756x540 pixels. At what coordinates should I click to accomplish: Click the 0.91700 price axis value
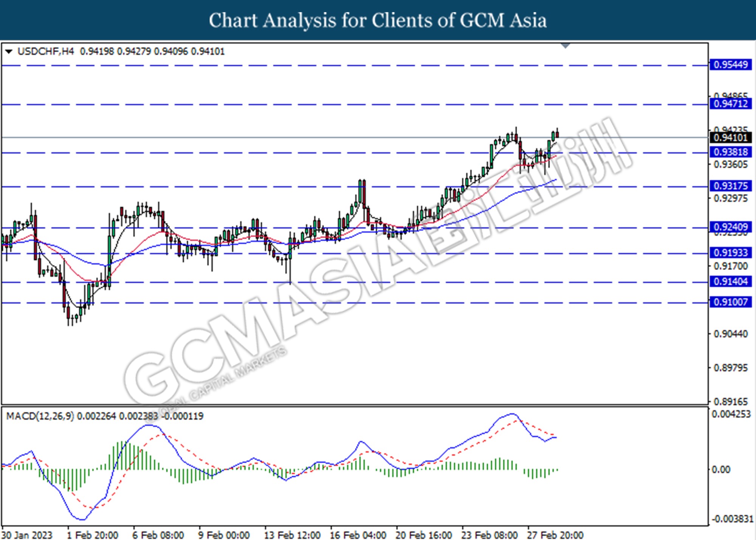pyautogui.click(x=730, y=266)
